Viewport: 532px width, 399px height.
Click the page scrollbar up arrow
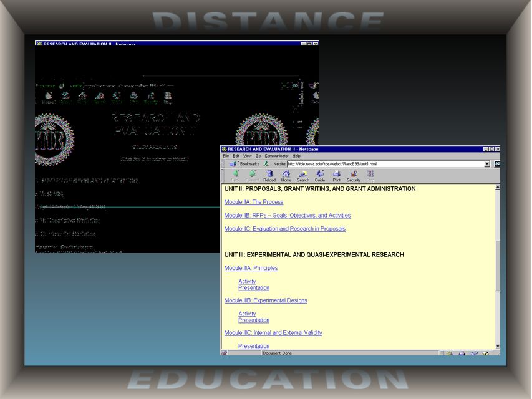[498, 187]
